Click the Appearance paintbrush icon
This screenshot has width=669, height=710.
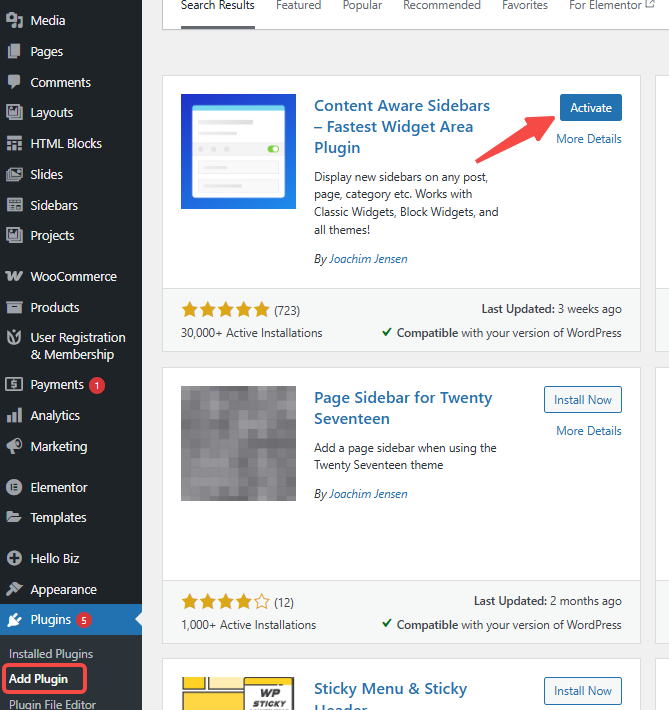pyautogui.click(x=14, y=590)
